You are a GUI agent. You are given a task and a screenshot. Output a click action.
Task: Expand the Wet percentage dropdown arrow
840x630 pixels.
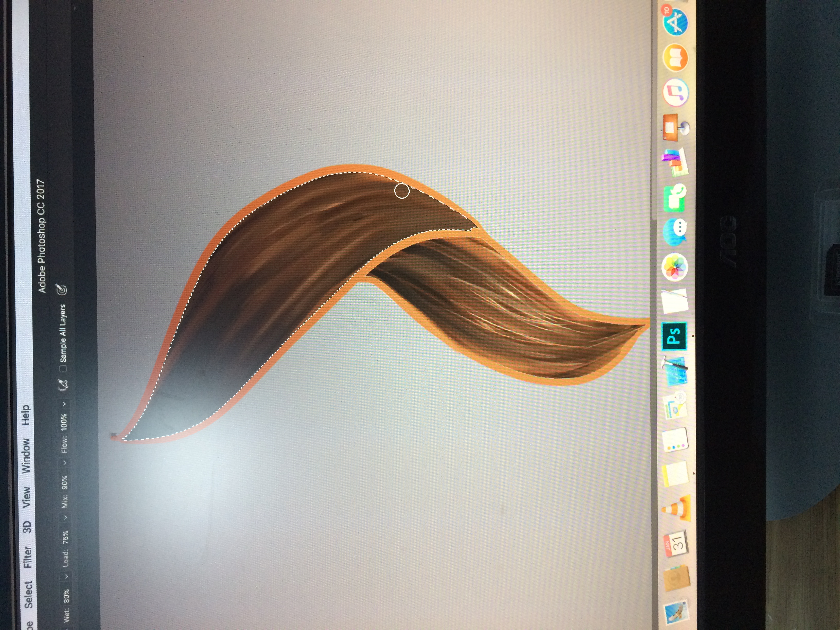pos(66,577)
